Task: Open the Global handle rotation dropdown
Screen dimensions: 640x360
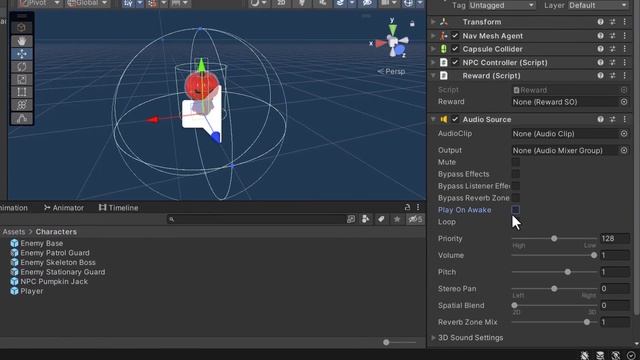Action: [87, 3]
